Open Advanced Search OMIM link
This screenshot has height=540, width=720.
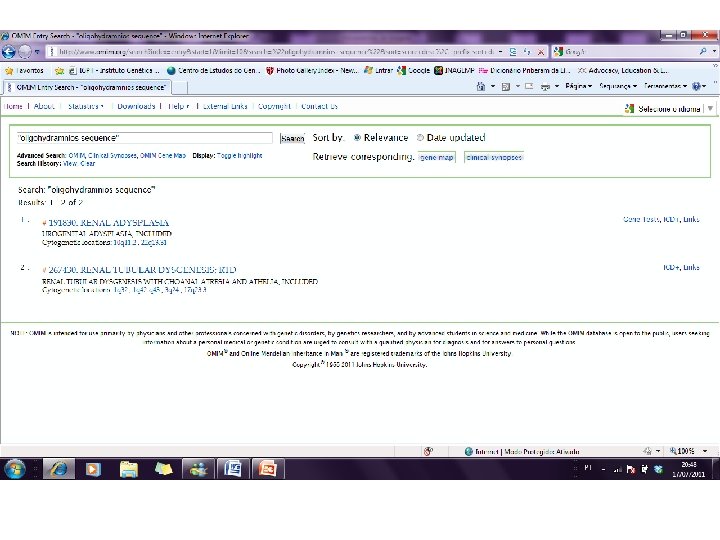(x=76, y=156)
